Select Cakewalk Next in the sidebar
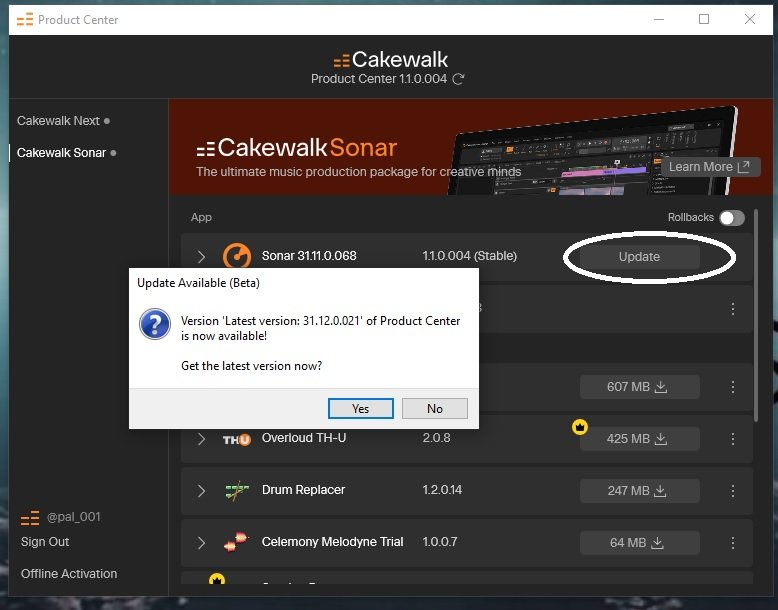 point(58,121)
